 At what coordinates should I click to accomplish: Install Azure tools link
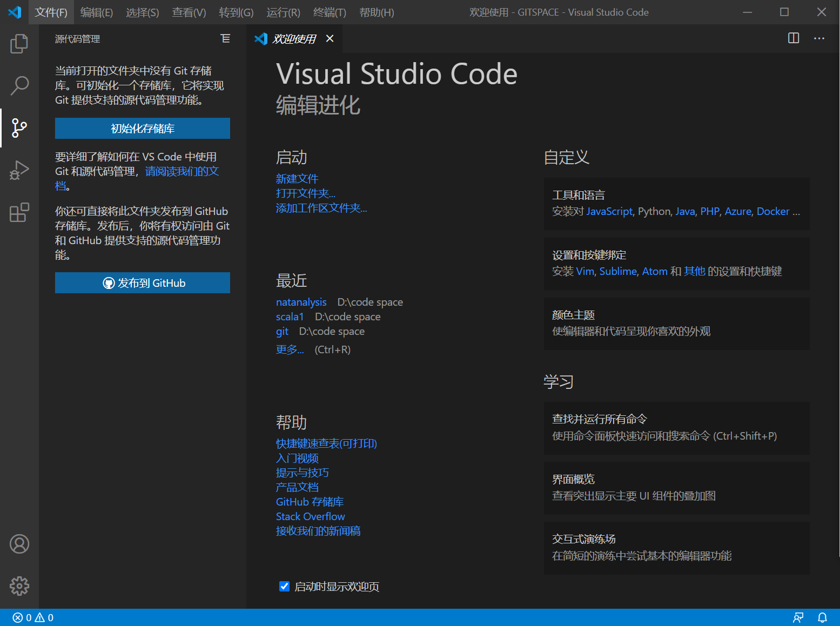(738, 211)
